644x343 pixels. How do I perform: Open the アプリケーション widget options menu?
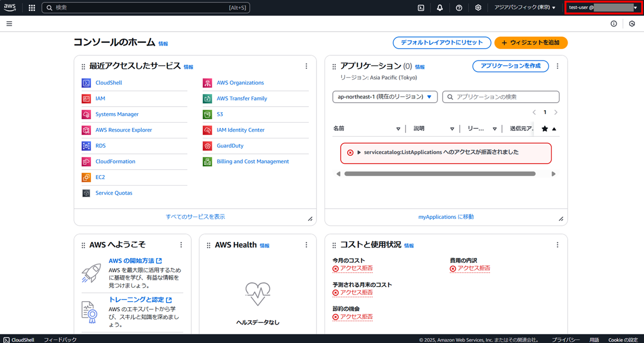(557, 66)
